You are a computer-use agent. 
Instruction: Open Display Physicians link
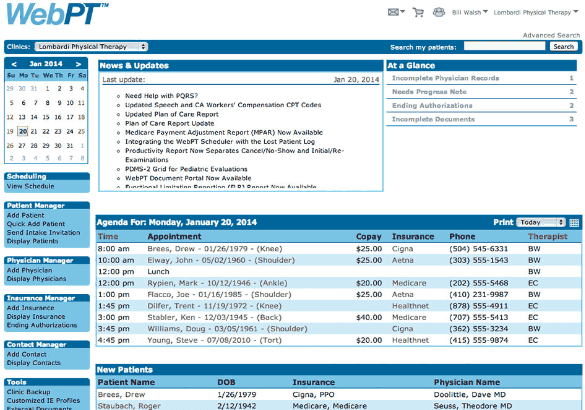coord(36,279)
